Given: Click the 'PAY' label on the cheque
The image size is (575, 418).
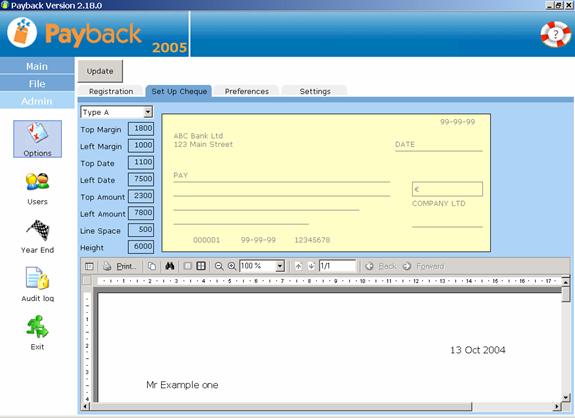Looking at the screenshot, I should [180, 175].
